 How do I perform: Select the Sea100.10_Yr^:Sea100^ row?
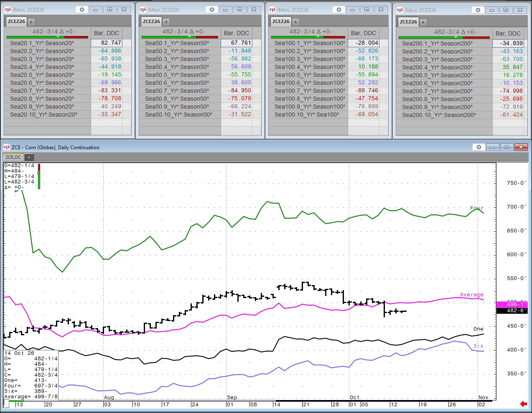click(x=308, y=114)
